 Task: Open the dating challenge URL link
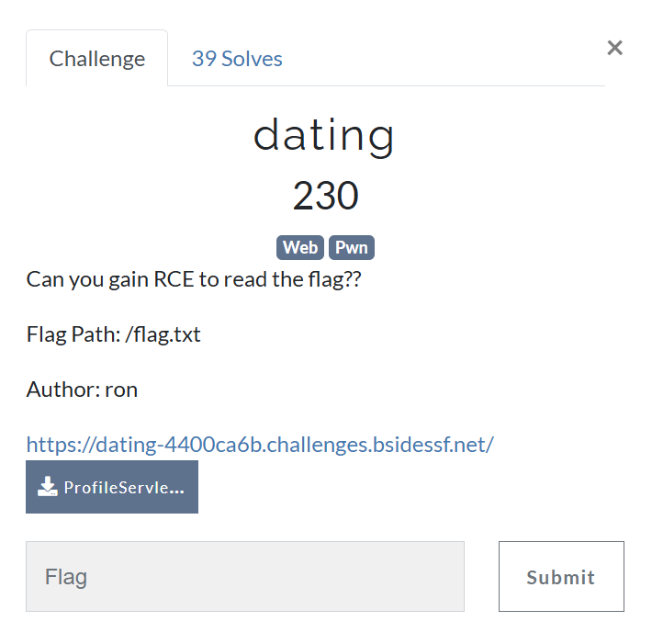pos(260,445)
